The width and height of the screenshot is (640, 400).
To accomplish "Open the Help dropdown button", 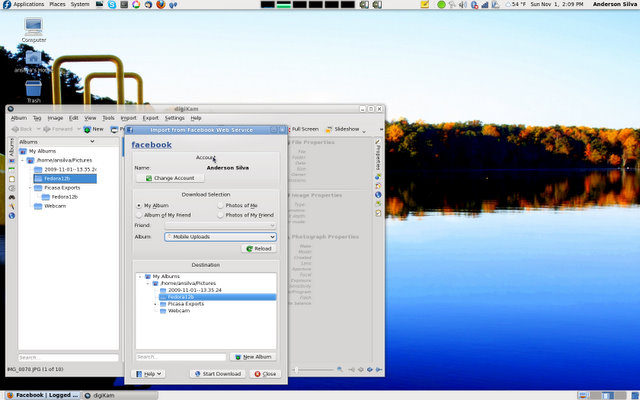I will (150, 373).
